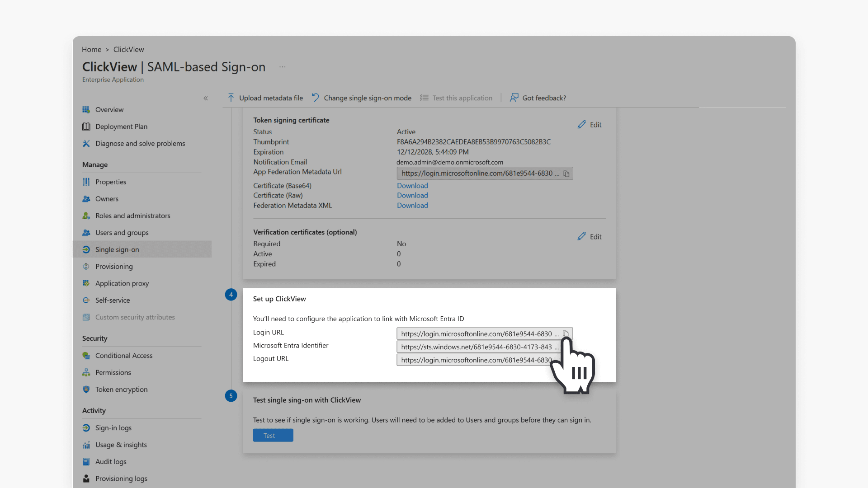This screenshot has width=868, height=488.
Task: Click the Single sign-on icon
Action: click(86, 249)
